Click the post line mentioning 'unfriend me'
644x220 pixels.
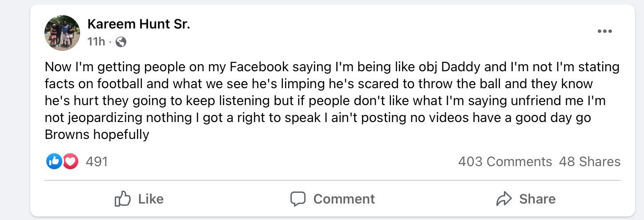[x=325, y=101]
